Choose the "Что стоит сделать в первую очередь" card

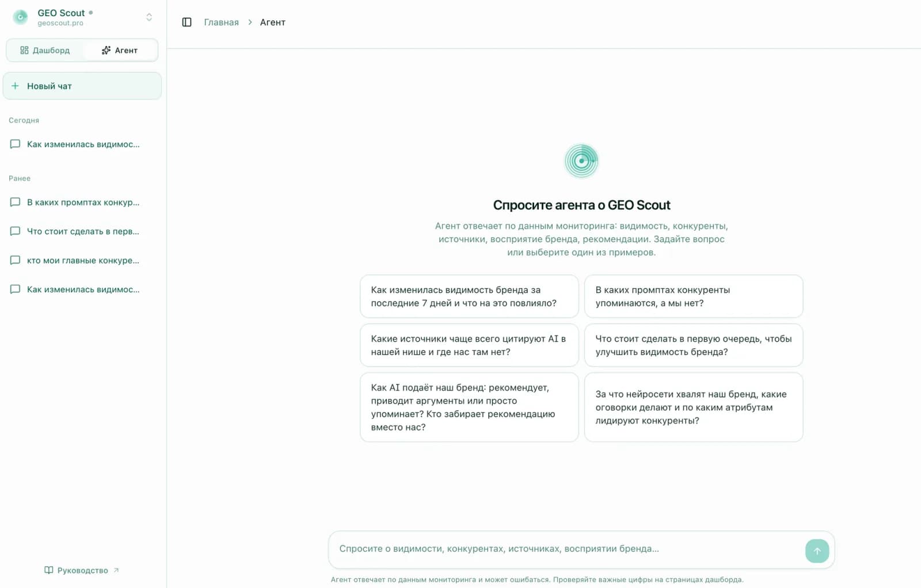coord(694,345)
